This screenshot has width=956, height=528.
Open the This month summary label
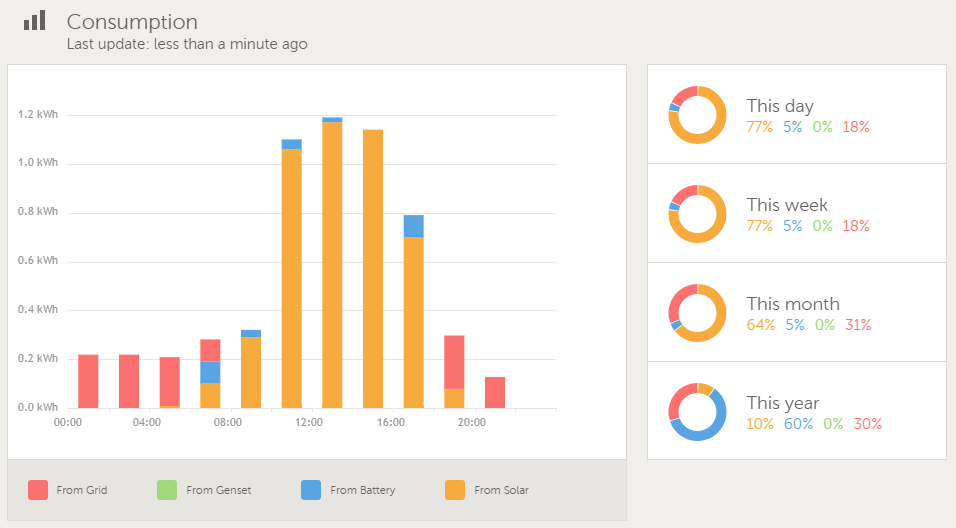[793, 304]
